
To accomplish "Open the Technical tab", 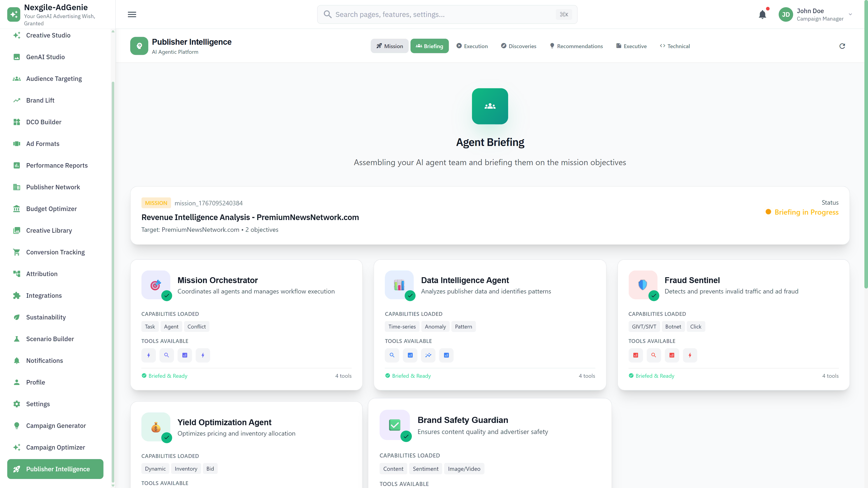I will click(675, 46).
